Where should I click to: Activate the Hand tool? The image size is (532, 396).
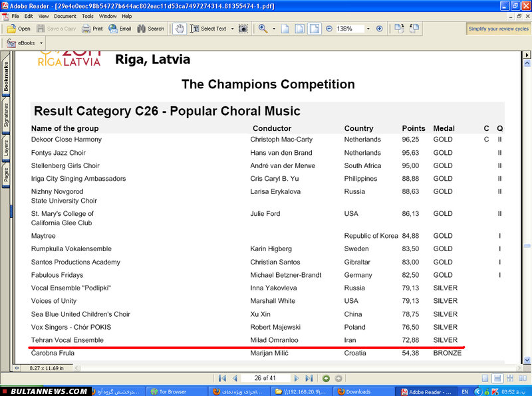pyautogui.click(x=180, y=29)
